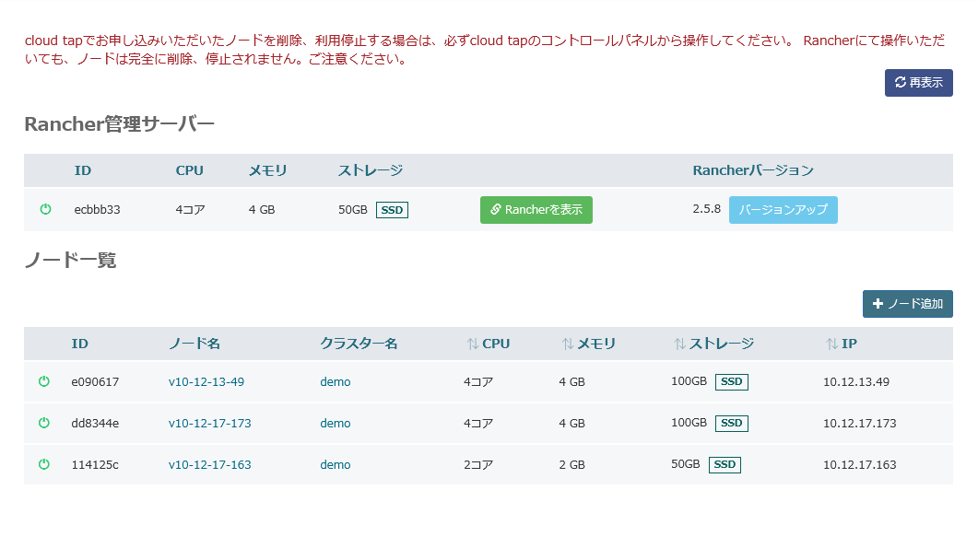The image size is (978, 560).
Task: Open Rancher with Rancherを表示 button
Action: (536, 210)
